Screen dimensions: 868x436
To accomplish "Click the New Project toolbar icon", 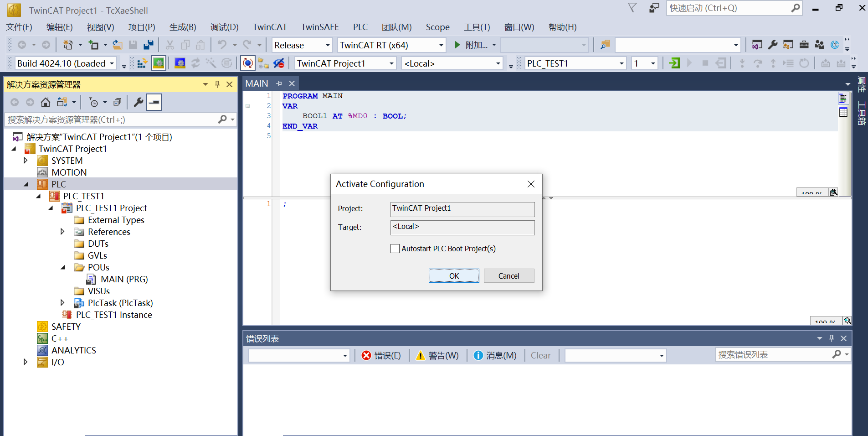I will tap(68, 45).
